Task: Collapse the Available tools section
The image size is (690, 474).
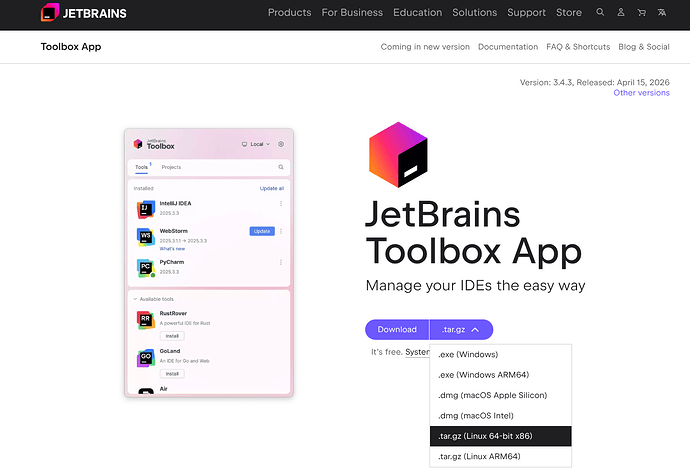Action: point(154,299)
